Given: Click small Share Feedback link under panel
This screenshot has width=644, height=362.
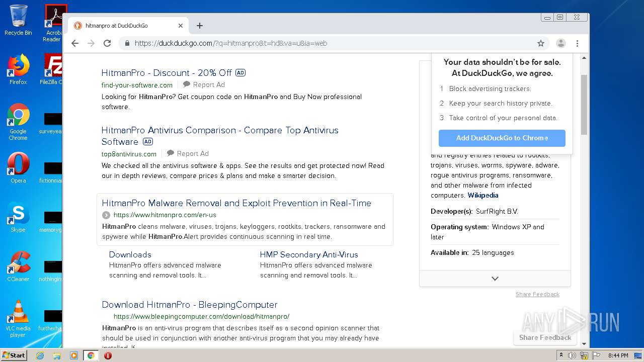Looking at the screenshot, I should click(x=537, y=294).
